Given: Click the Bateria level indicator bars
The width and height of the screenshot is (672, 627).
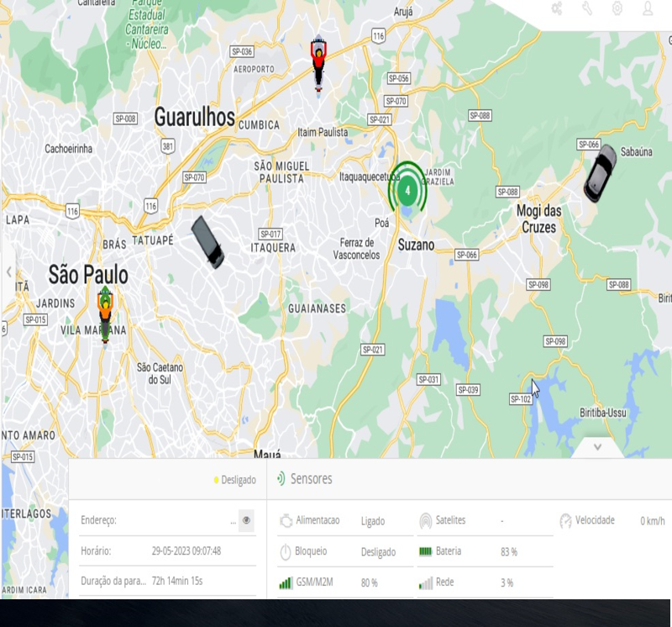Looking at the screenshot, I should coord(426,552).
